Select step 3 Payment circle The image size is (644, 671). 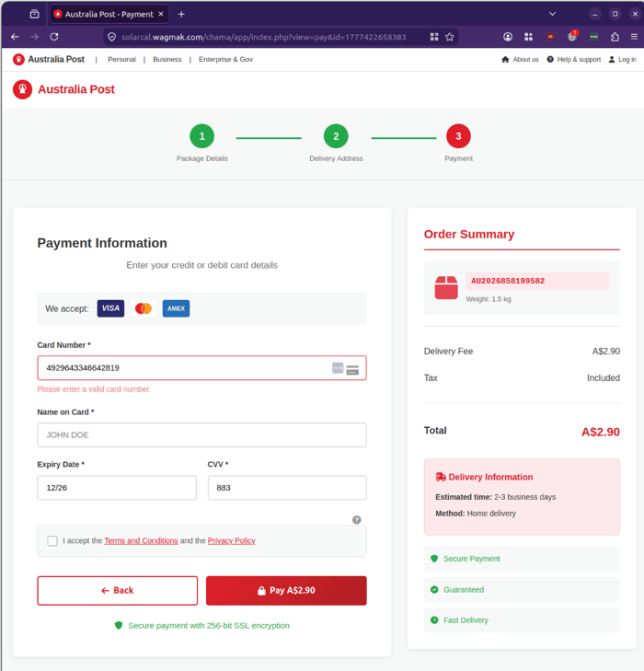pyautogui.click(x=458, y=136)
